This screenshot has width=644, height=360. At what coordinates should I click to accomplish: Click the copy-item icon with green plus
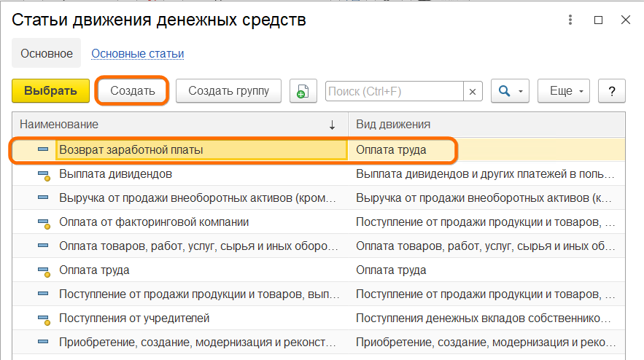tap(303, 90)
